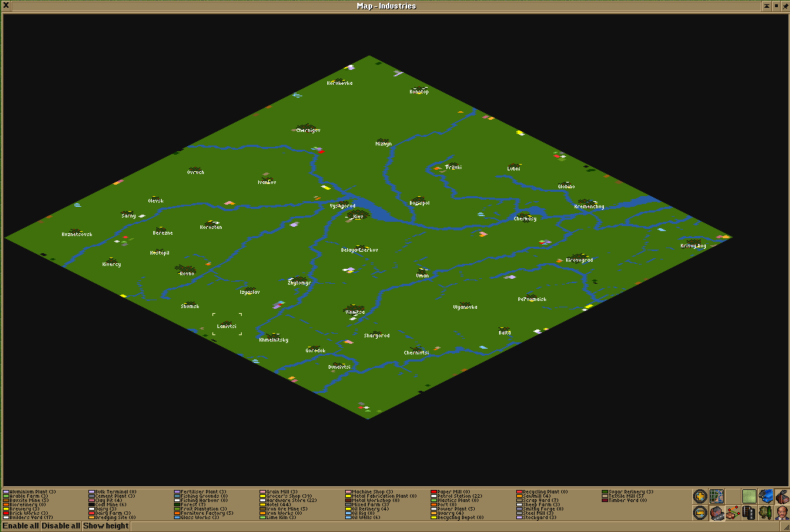Click the Kiev town label on the map
790x532 pixels.
click(358, 217)
